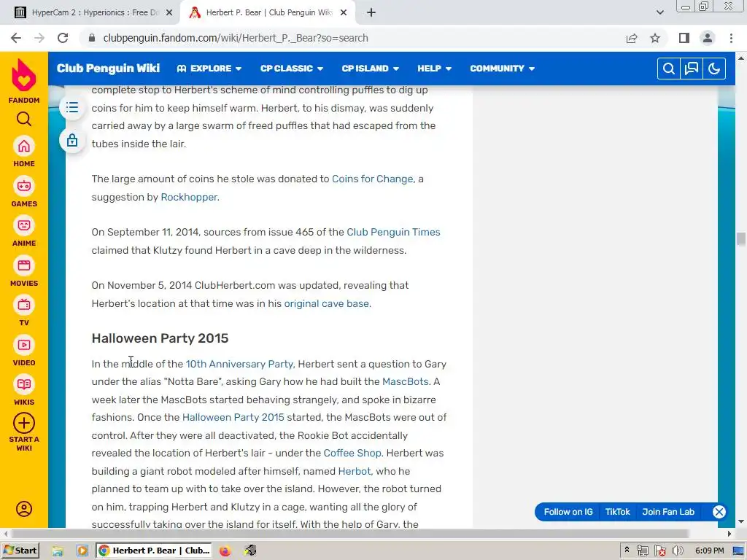Select the Herbert P. Bear tab
Viewport: 747px width, 560px height.
point(268,13)
